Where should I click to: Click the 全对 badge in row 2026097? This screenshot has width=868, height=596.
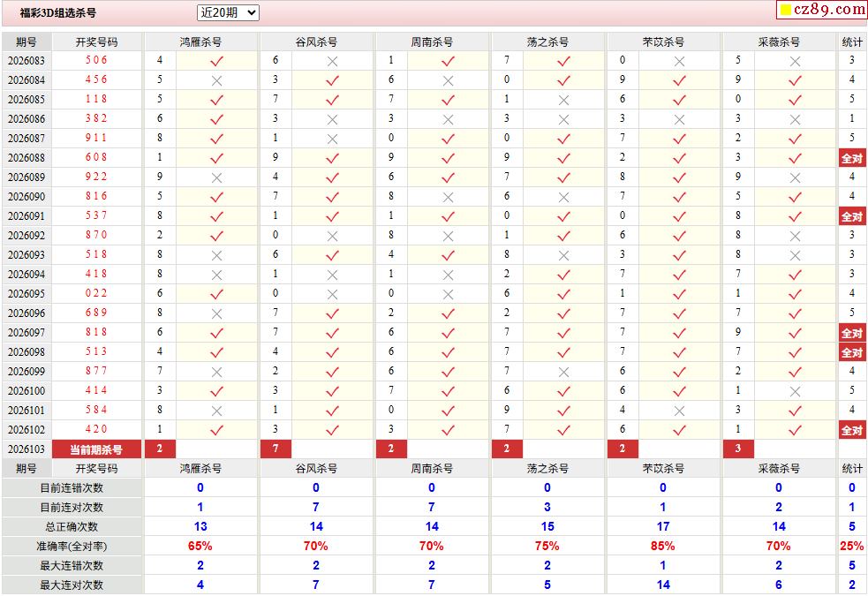click(x=852, y=333)
